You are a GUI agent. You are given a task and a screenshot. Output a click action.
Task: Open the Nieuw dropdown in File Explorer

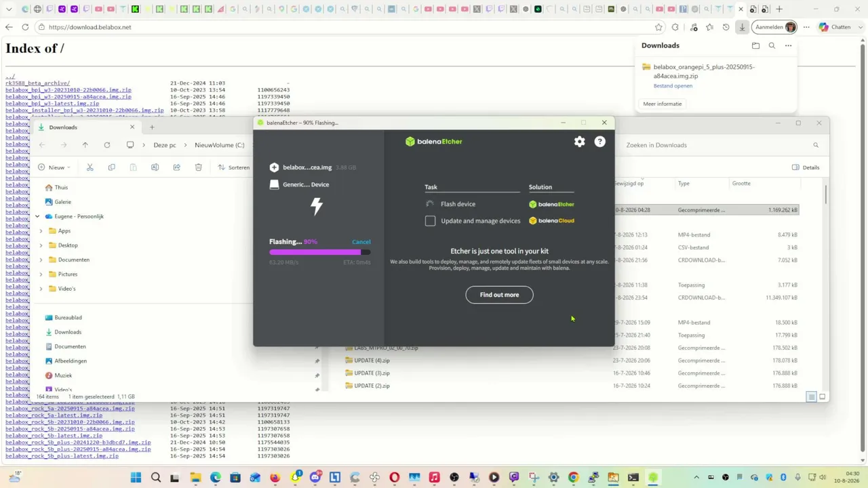[x=54, y=167]
